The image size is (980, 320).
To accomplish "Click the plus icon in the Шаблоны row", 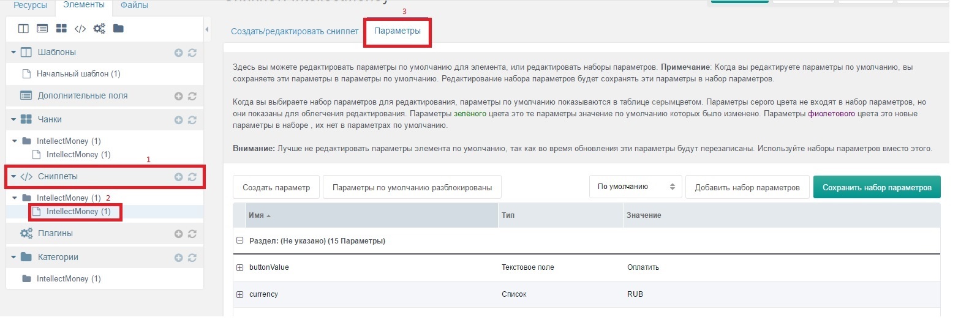I will pos(178,53).
